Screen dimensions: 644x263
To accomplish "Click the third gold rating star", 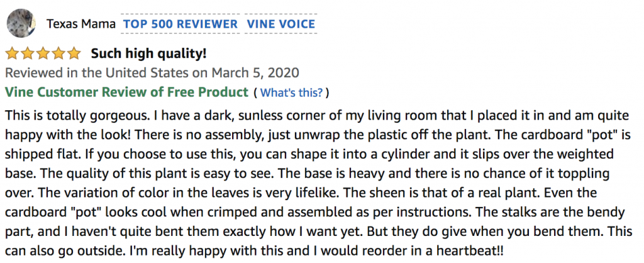I will (43, 53).
